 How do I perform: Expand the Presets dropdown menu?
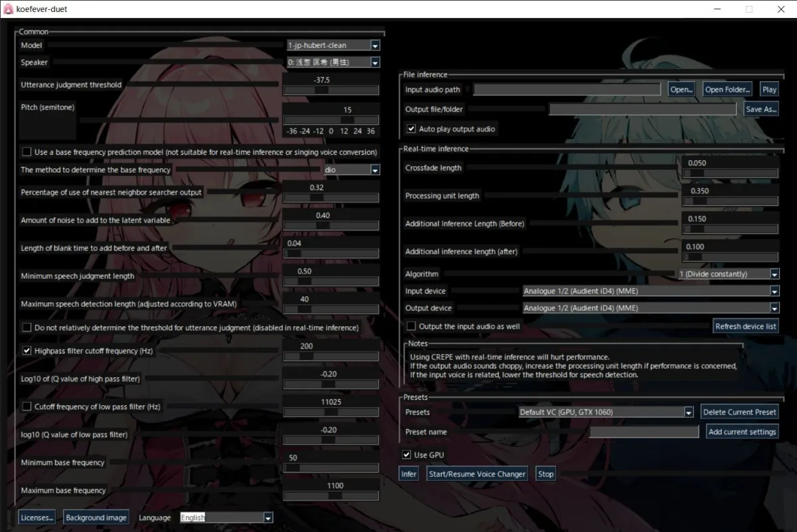(688, 412)
